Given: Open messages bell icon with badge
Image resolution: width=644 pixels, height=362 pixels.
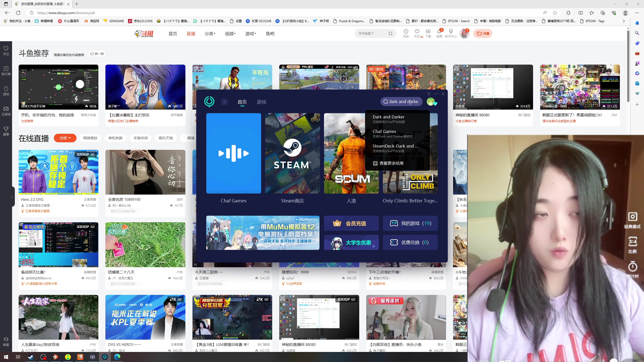Looking at the screenshot, I should pos(439,32).
